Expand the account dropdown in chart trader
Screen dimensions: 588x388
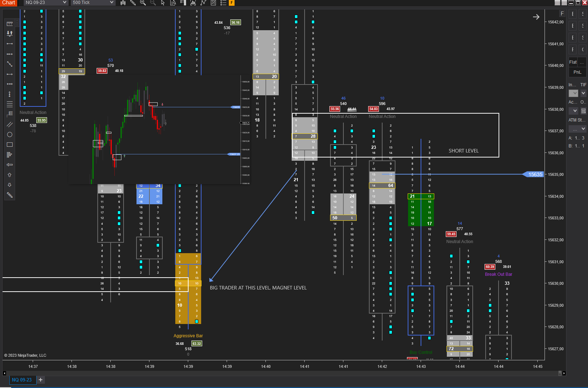pyautogui.click(x=574, y=111)
